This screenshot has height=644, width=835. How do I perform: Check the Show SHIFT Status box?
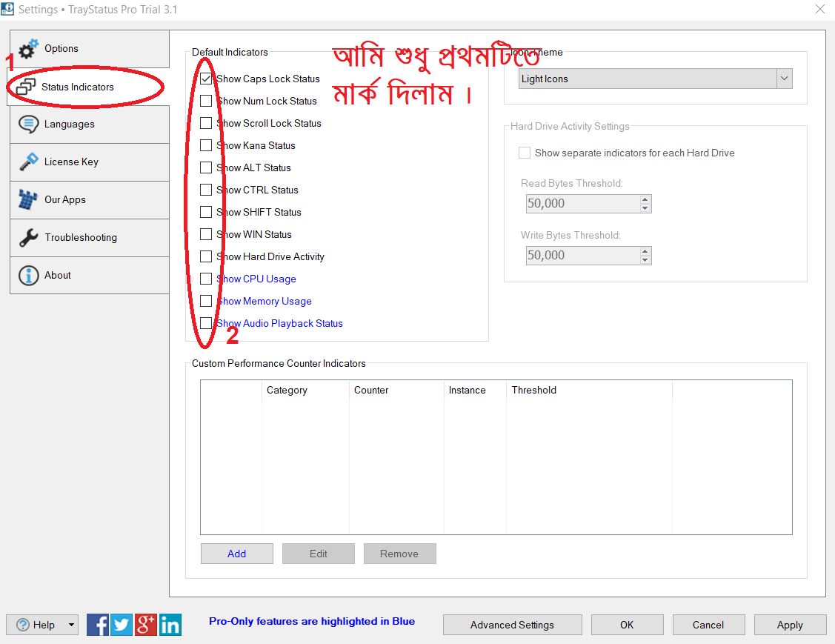(x=205, y=212)
